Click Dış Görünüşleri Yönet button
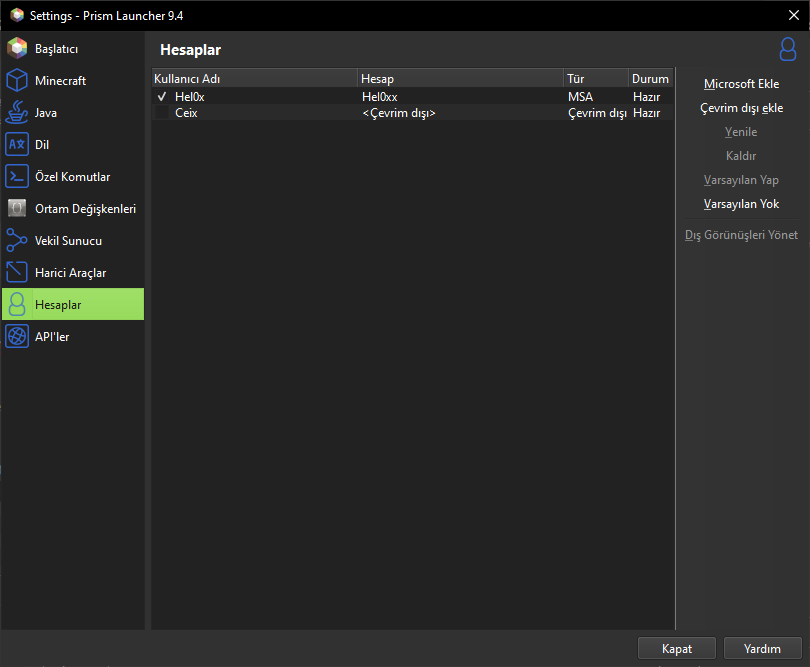Image resolution: width=810 pixels, height=667 pixels. (x=741, y=235)
